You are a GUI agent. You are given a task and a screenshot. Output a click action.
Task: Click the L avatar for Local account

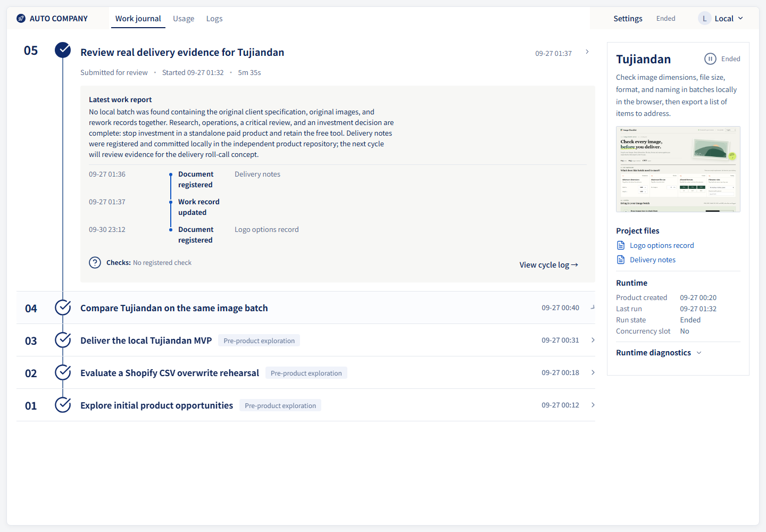pos(704,19)
